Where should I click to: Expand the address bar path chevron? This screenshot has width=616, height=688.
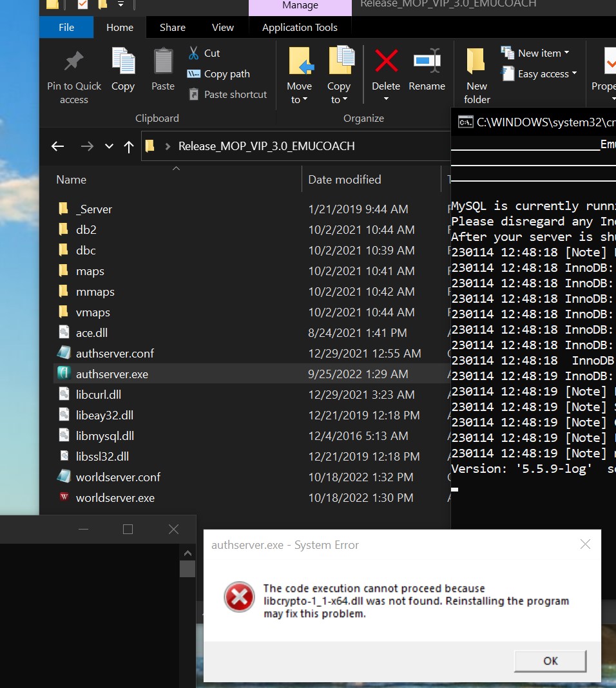[x=168, y=146]
